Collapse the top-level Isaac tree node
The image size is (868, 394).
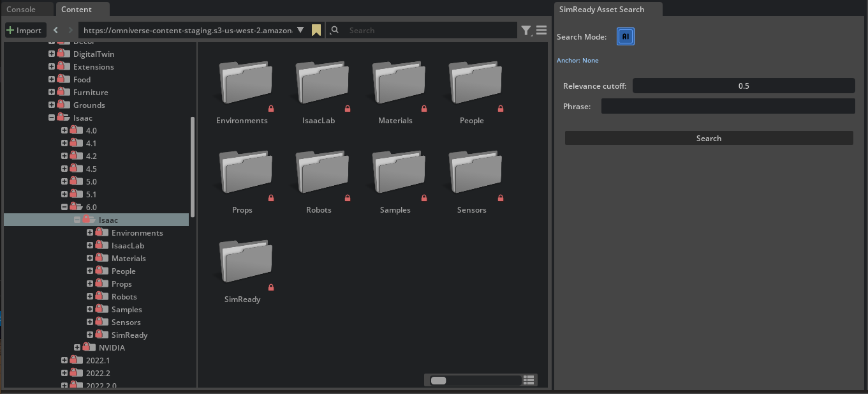pos(52,117)
